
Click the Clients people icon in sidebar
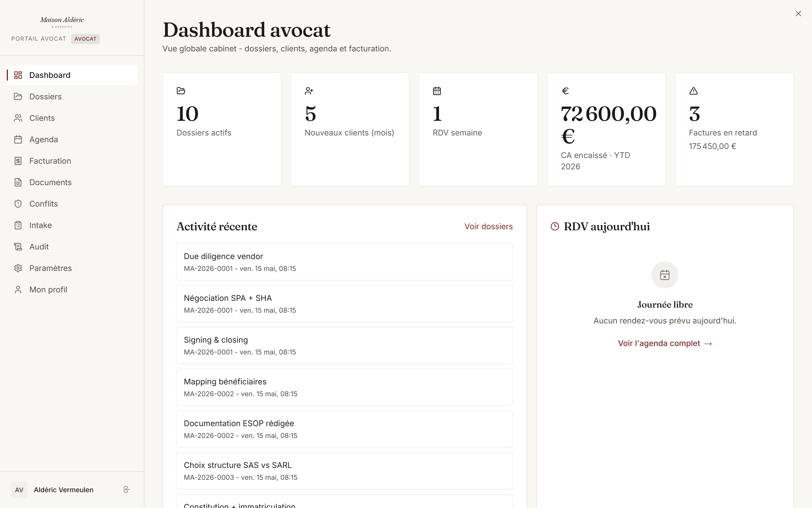18,118
